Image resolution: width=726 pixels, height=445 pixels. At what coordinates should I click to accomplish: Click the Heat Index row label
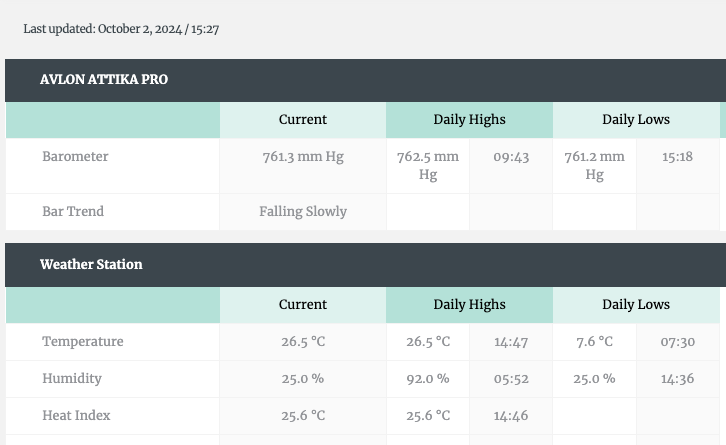coord(76,415)
